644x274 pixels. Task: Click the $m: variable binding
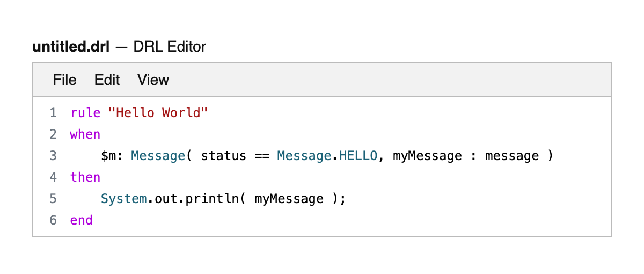[x=112, y=156]
